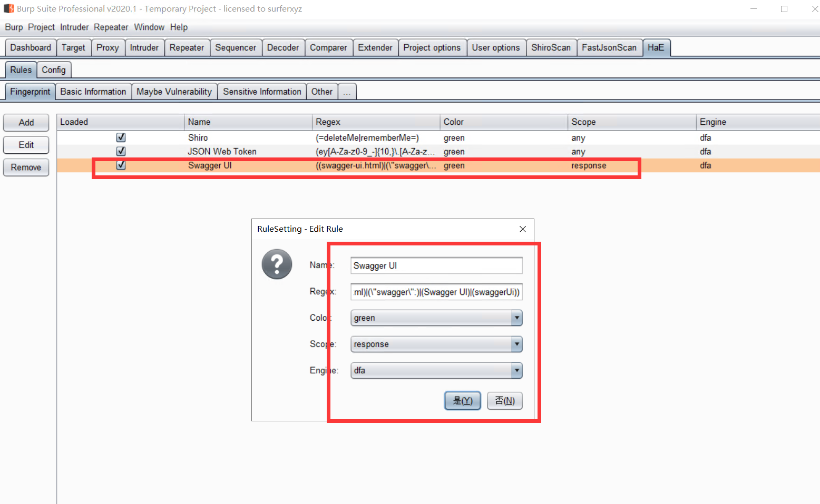Sort by the Name column header
The image size is (820, 504).
[249, 122]
